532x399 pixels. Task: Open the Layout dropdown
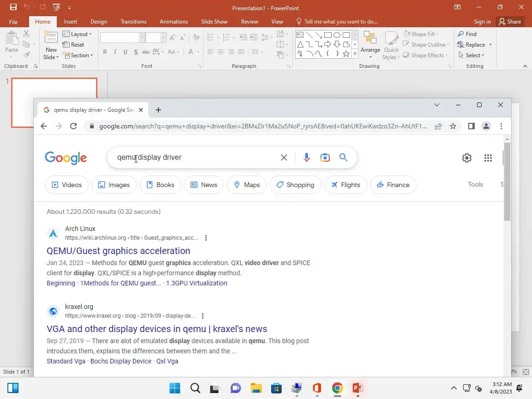tap(77, 34)
